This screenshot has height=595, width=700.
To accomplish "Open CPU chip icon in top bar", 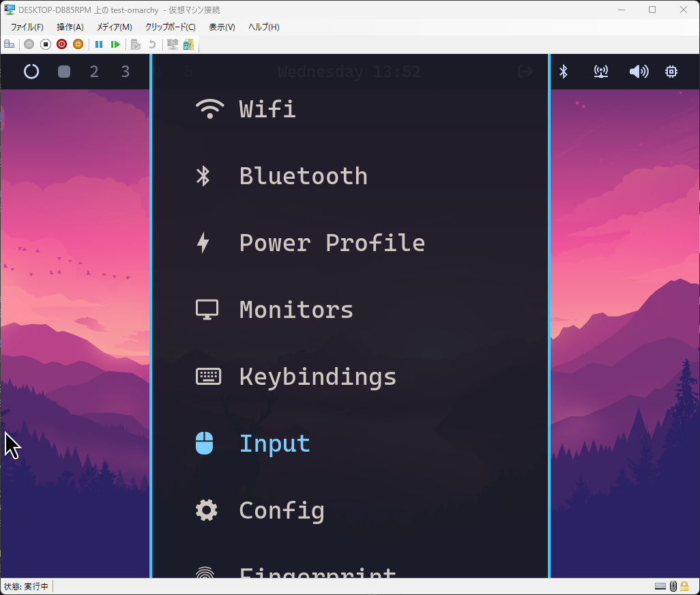I will coord(671,72).
